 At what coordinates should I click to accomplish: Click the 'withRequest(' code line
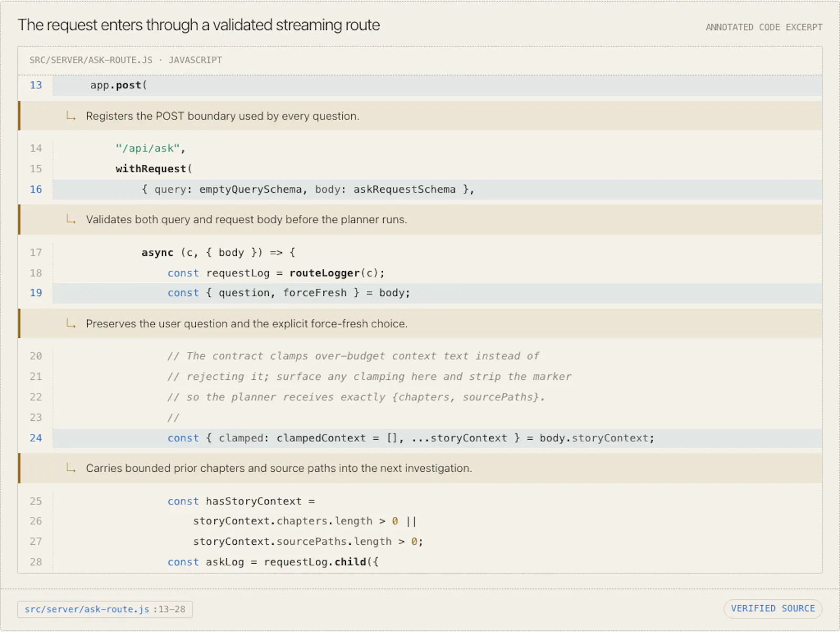(154, 169)
